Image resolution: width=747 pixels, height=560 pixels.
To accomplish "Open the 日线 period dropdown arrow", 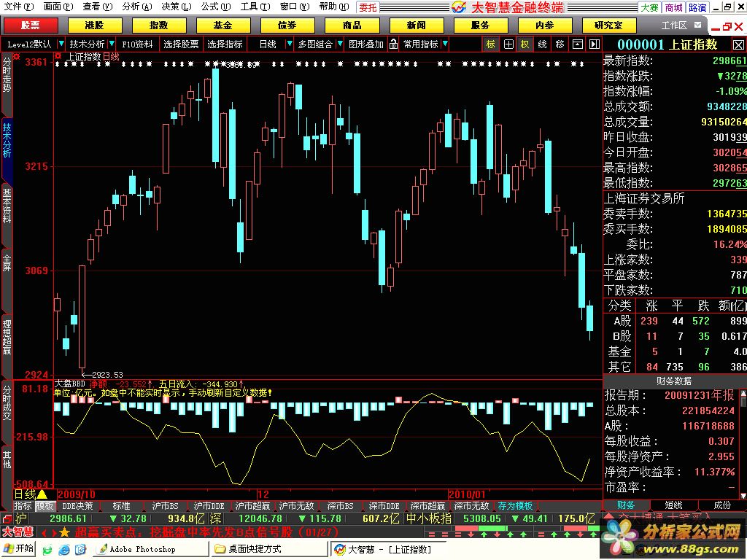I will click(x=289, y=44).
